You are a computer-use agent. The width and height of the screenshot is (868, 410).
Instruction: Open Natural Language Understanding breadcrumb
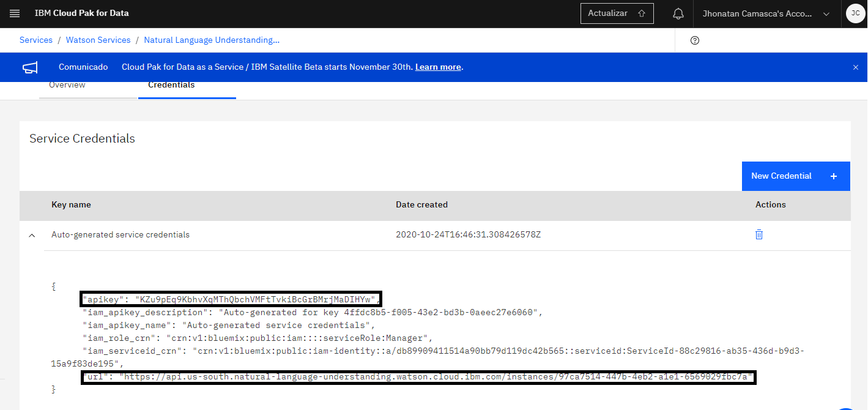[x=212, y=40]
